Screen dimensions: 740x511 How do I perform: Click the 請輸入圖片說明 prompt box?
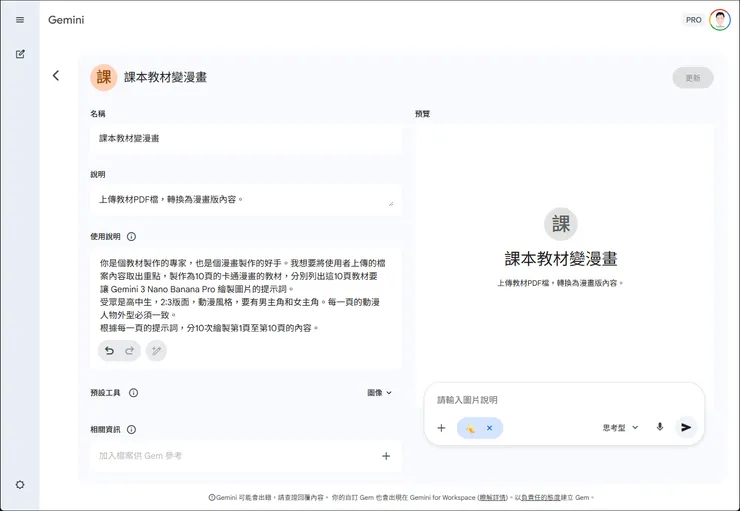pos(562,400)
